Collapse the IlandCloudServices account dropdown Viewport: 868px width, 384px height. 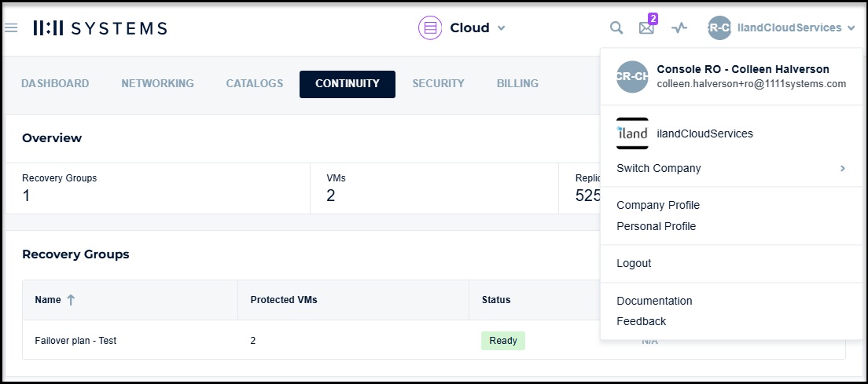[851, 28]
